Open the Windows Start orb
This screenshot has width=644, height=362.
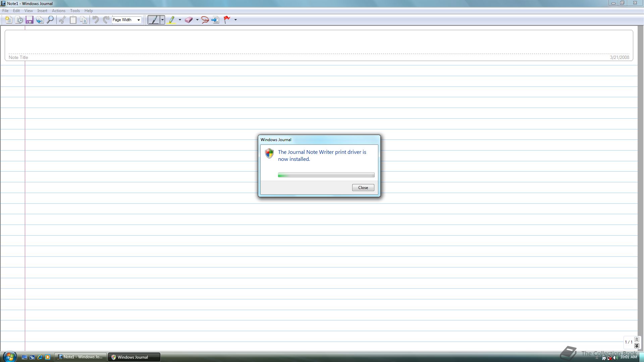tap(10, 356)
